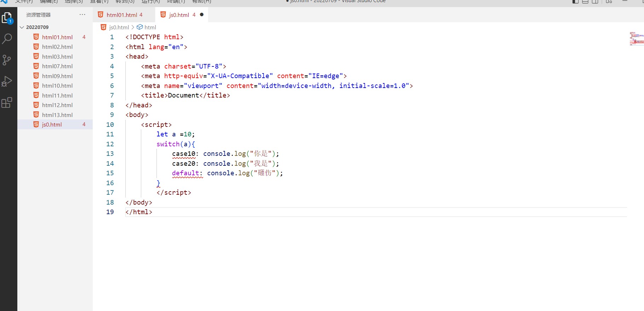
Task: Select html11.html in the explorer
Action: coord(55,95)
